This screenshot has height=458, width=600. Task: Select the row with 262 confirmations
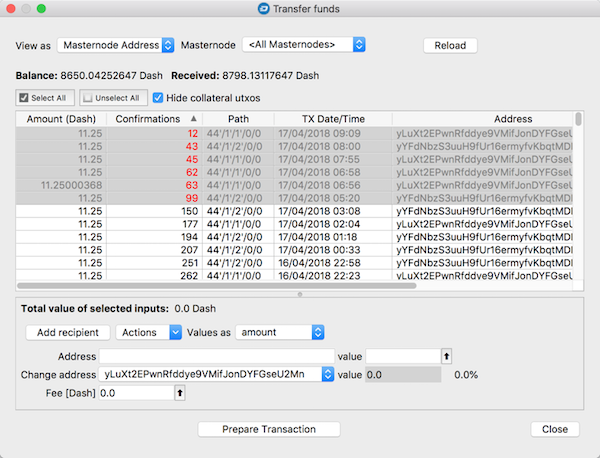click(x=294, y=275)
